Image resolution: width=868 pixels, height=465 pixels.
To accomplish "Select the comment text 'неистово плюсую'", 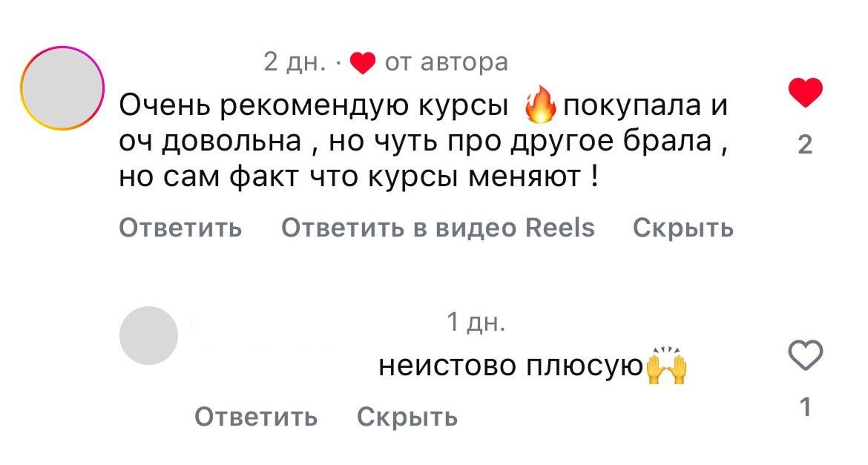I will coord(512,365).
